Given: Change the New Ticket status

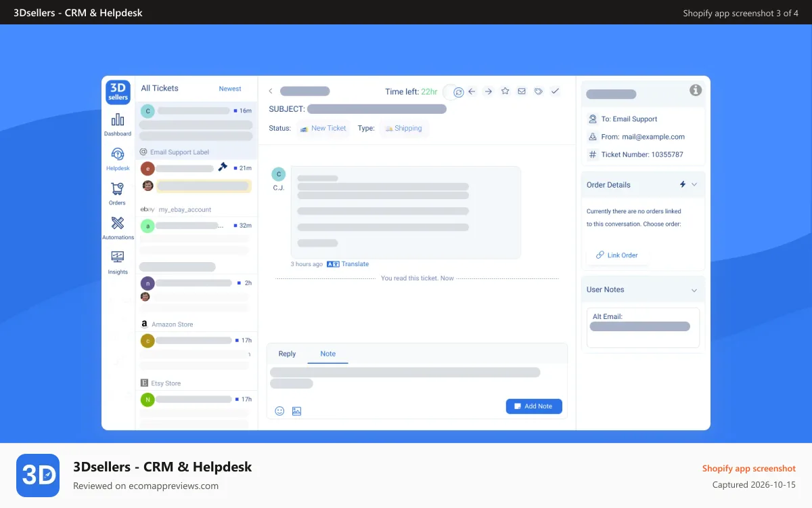Looking at the screenshot, I should (x=323, y=128).
